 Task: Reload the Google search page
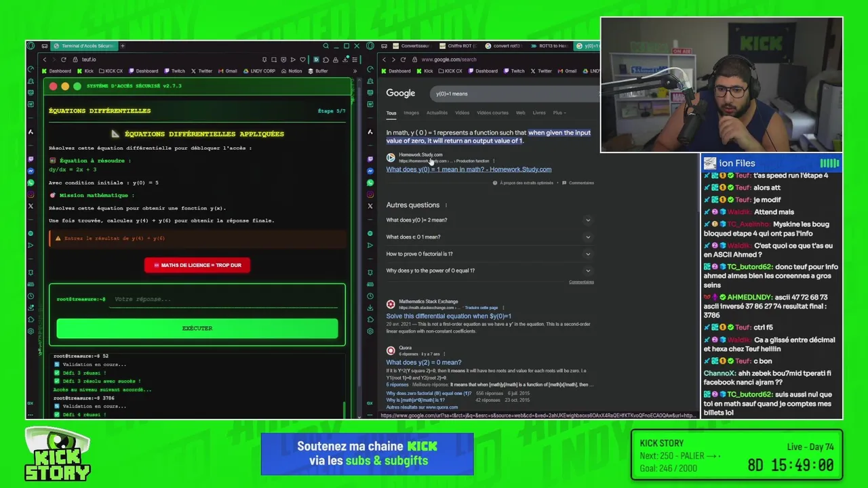coord(403,60)
